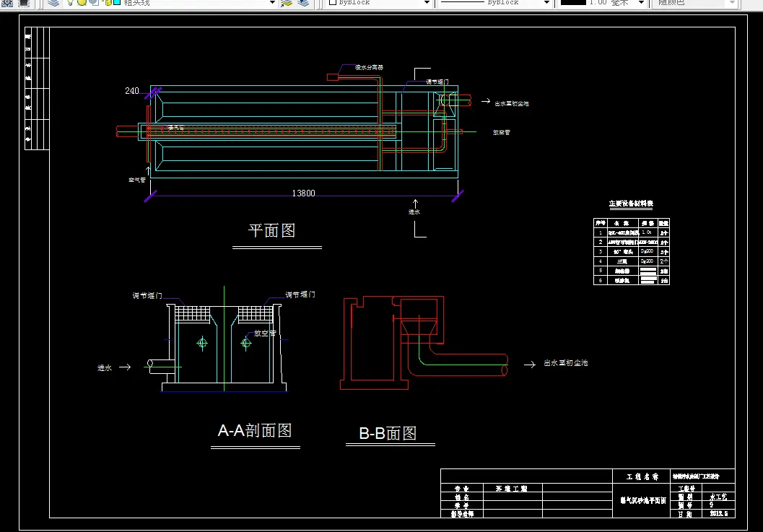Select the 放空管 label in the A-A section
Screen dimensions: 763x532
click(x=265, y=333)
